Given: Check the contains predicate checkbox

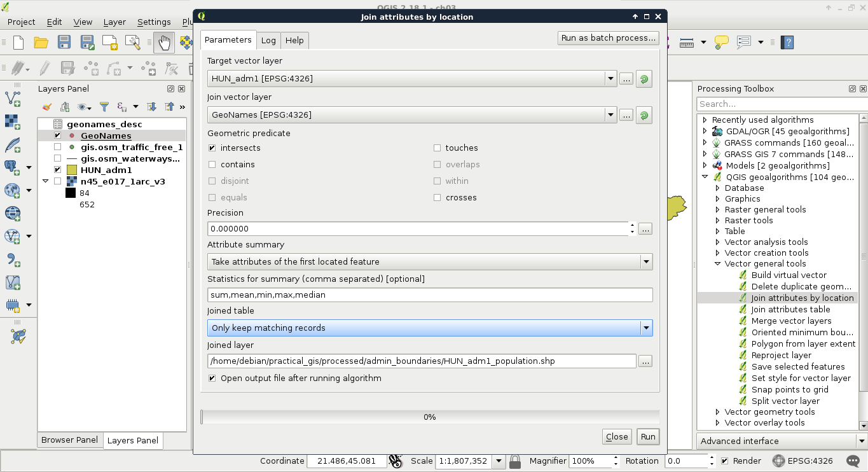Looking at the screenshot, I should tap(212, 165).
